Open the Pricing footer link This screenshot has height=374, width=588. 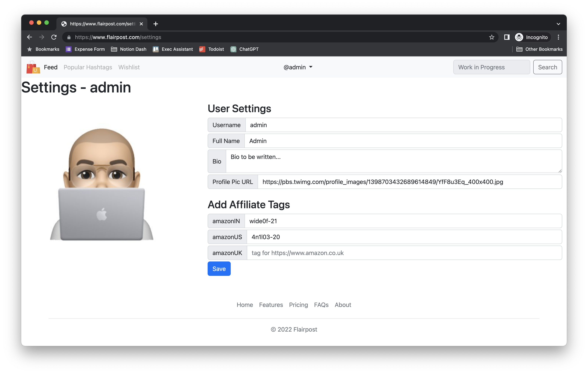298,305
